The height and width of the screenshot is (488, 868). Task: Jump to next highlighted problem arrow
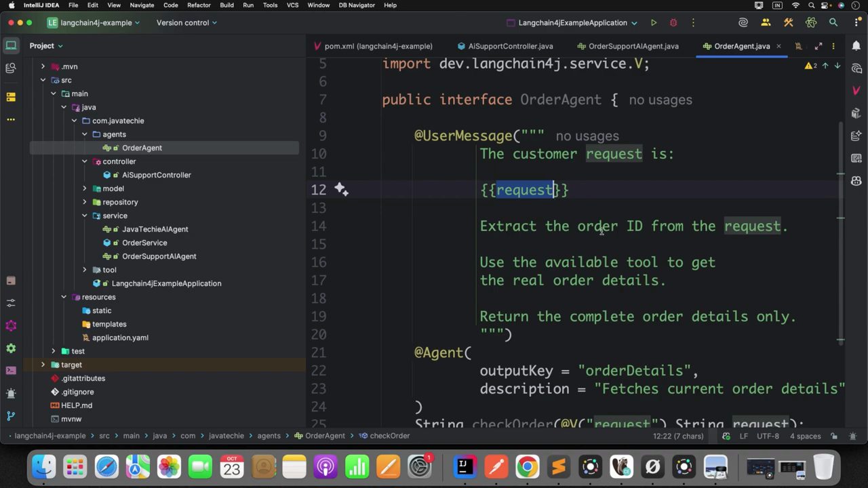click(837, 66)
